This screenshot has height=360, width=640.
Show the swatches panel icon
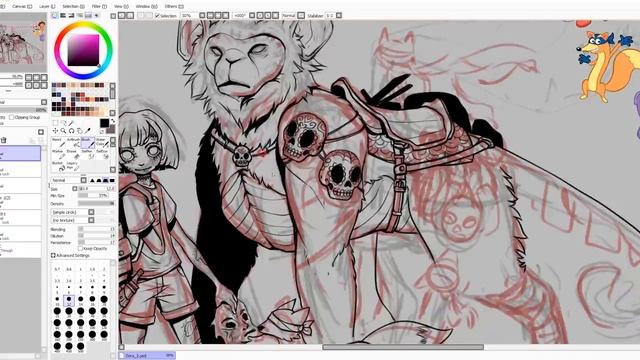[88, 16]
